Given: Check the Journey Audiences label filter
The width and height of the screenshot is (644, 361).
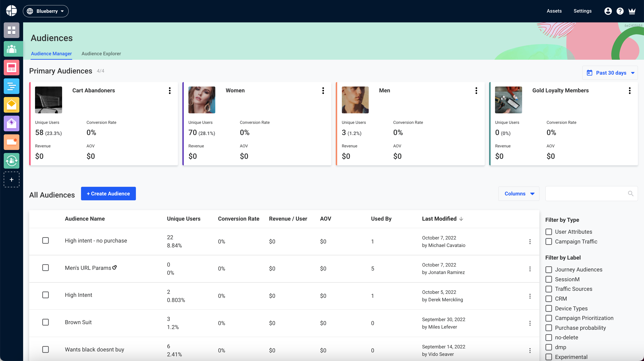Looking at the screenshot, I should point(549,270).
